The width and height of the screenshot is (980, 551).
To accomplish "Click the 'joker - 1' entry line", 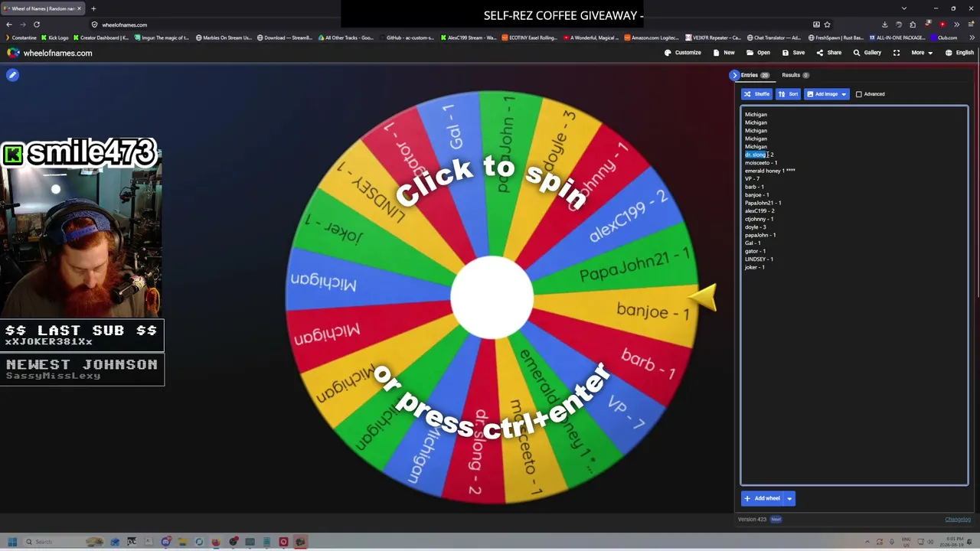I will pos(754,267).
